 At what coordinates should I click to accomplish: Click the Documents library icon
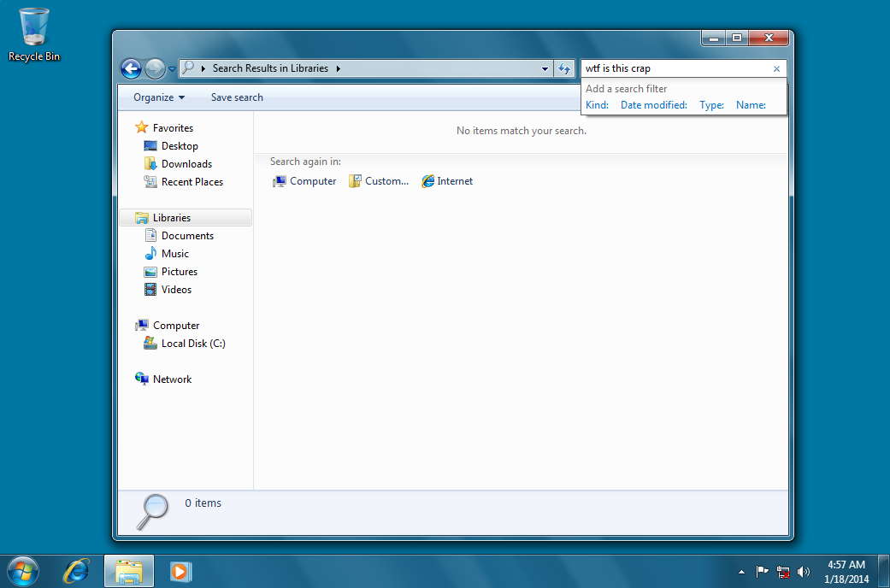click(x=150, y=235)
